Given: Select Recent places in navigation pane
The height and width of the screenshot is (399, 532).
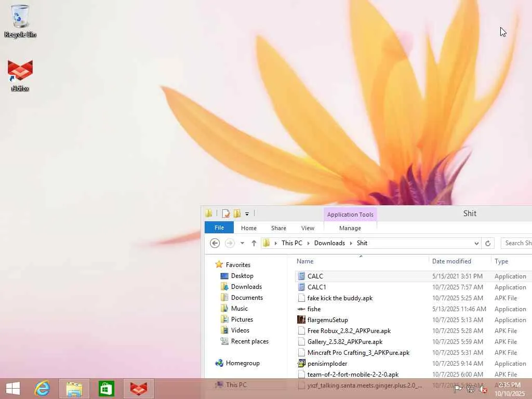Looking at the screenshot, I should click(250, 341).
